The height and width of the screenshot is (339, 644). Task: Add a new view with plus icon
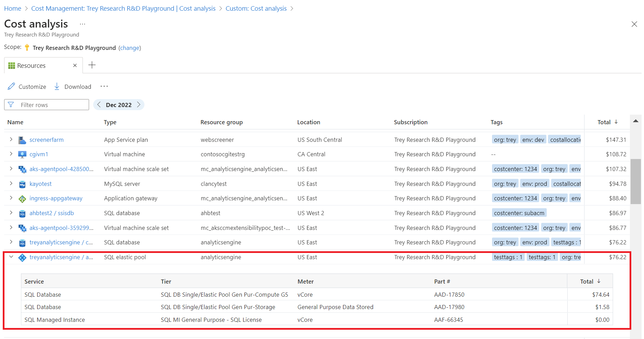[x=92, y=65]
